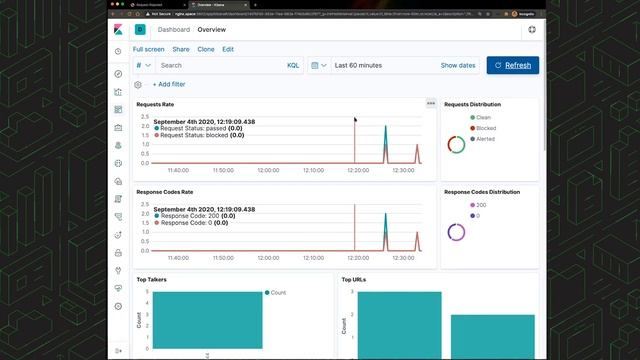Screen dimensions: 640x360
Task: Toggle 200 response code legend item
Action: 478,205
